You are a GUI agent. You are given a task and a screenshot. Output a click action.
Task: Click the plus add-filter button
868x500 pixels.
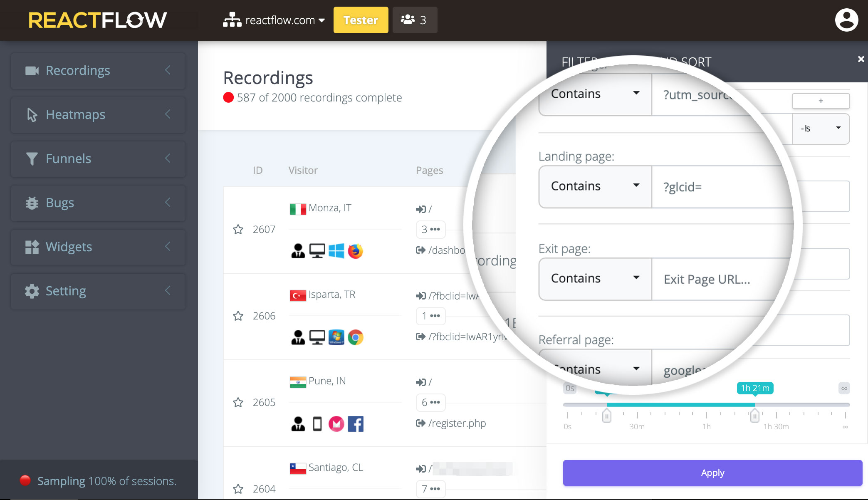pos(821,101)
